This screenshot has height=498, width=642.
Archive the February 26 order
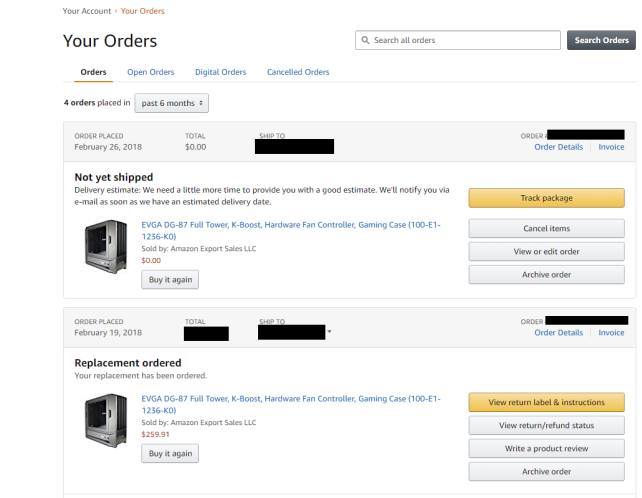[546, 274]
